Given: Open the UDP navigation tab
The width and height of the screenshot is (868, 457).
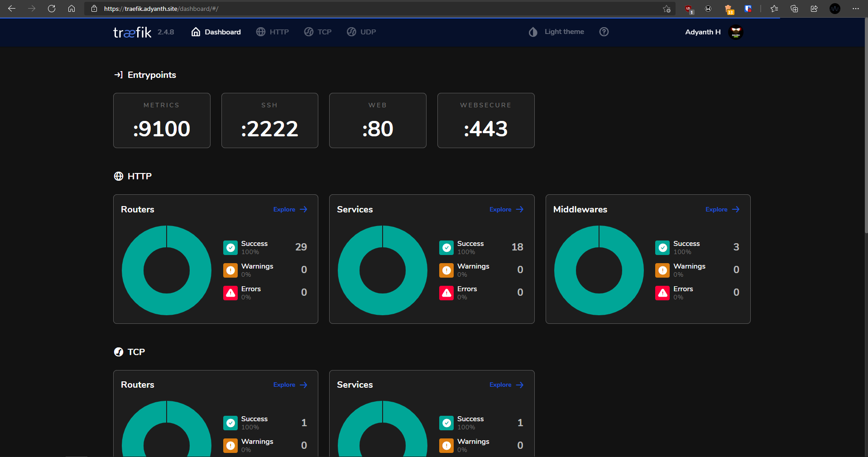Looking at the screenshot, I should click(361, 32).
